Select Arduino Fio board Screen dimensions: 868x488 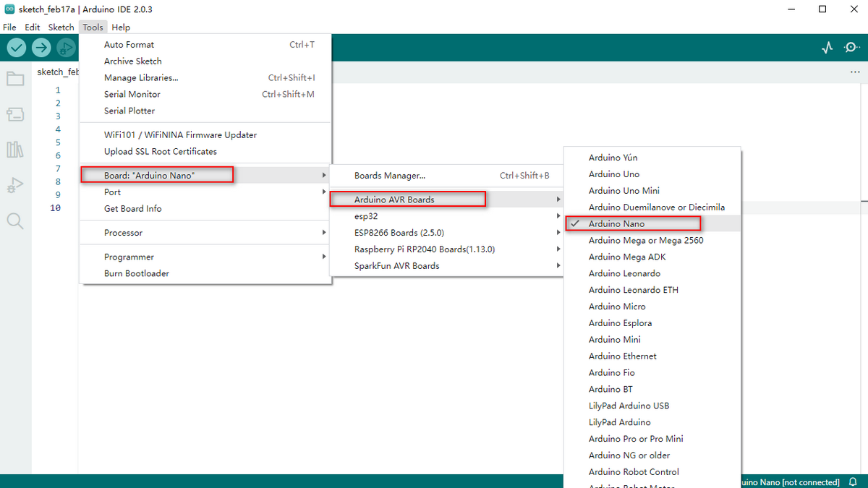[652, 373]
